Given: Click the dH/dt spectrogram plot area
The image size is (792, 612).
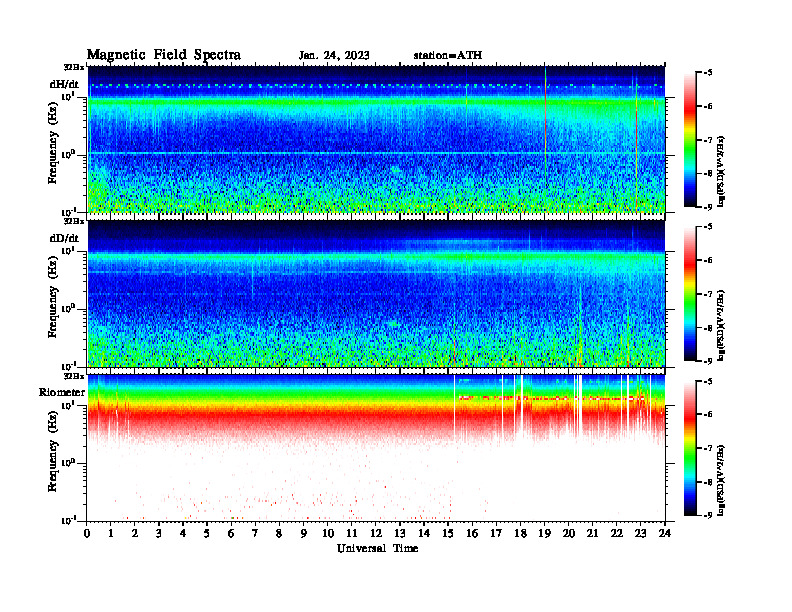Looking at the screenshot, I should [376, 139].
